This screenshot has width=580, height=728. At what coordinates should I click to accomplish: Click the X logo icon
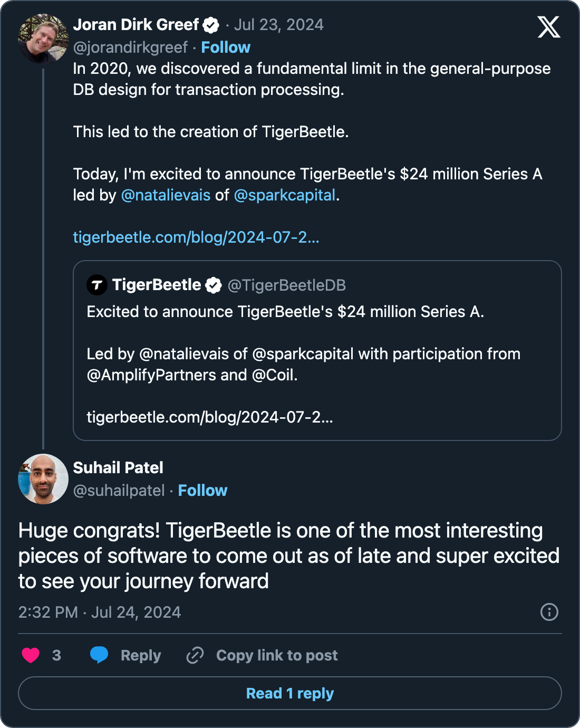(549, 27)
